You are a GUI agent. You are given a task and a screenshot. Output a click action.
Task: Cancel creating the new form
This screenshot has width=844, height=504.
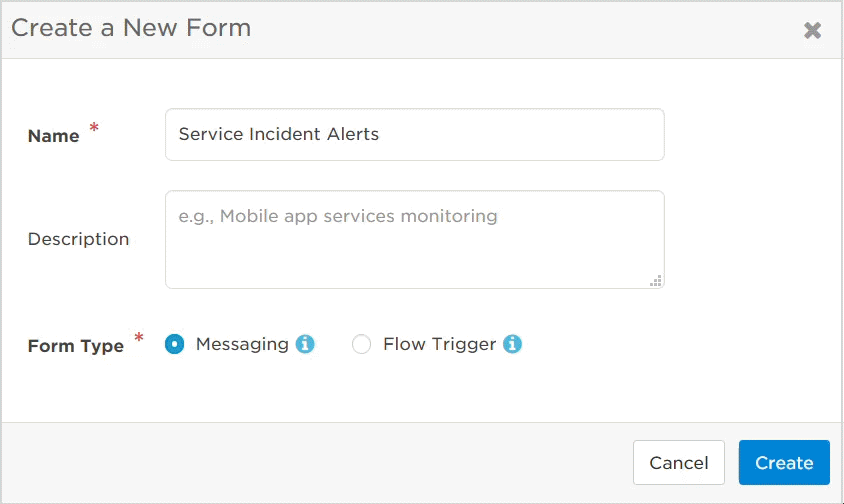[678, 463]
